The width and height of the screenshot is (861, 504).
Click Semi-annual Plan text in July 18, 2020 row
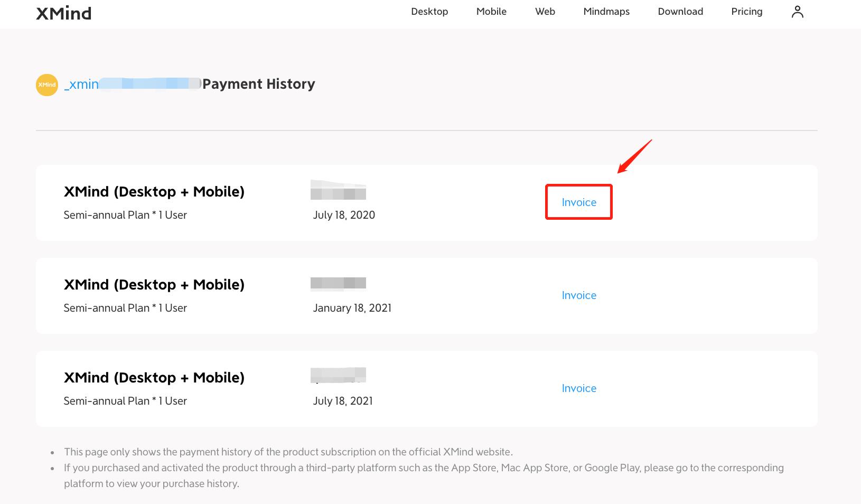125,215
